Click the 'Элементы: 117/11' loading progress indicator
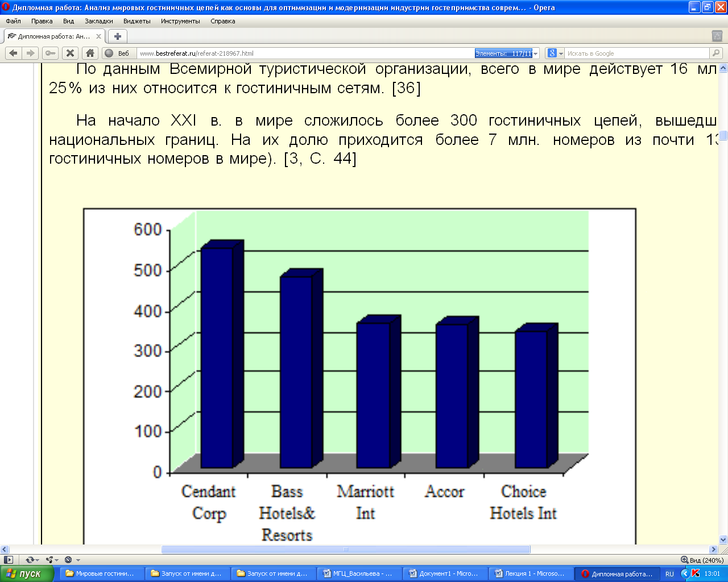728x582 pixels. click(503, 53)
